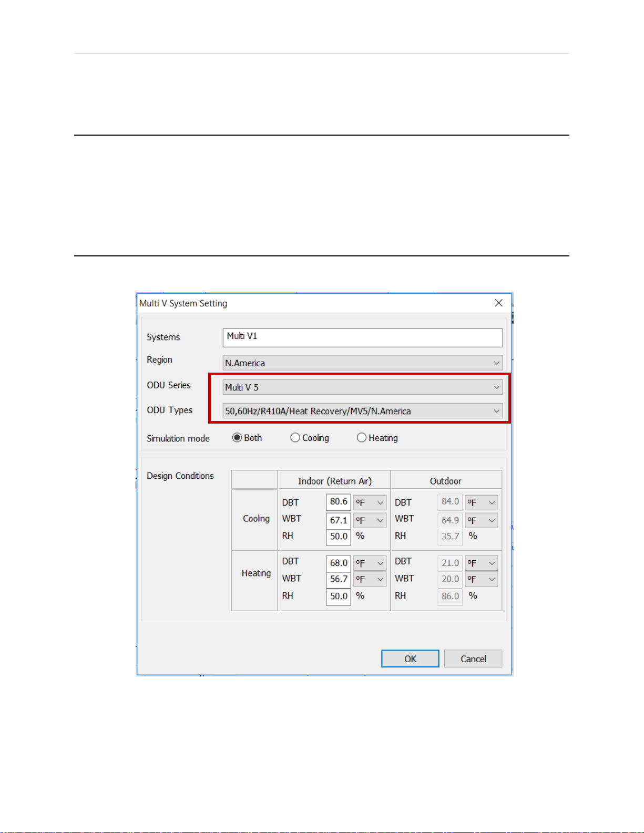Expand the ODU Series dropdown
This screenshot has width=644, height=833.
(x=362, y=387)
